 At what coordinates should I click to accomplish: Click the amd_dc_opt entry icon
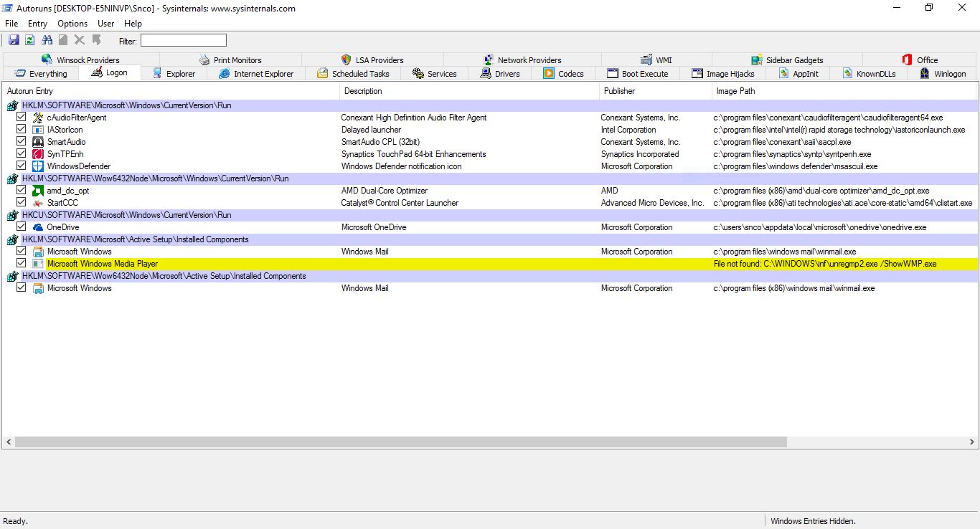[x=38, y=191]
